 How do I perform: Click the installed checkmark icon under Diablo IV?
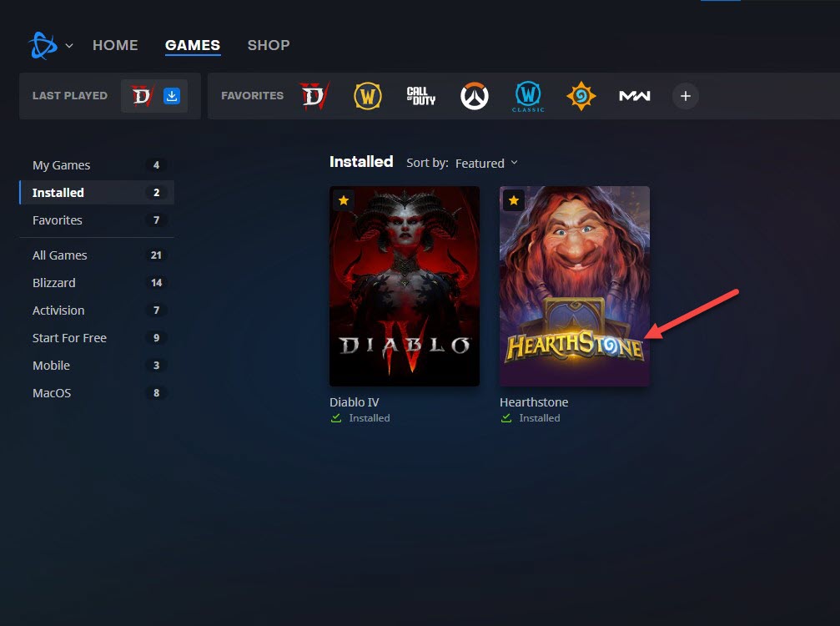(336, 418)
